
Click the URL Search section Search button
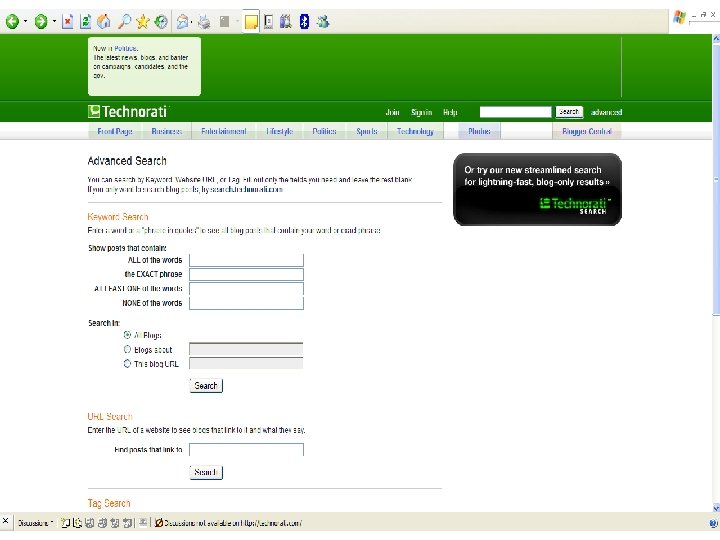pos(206,472)
